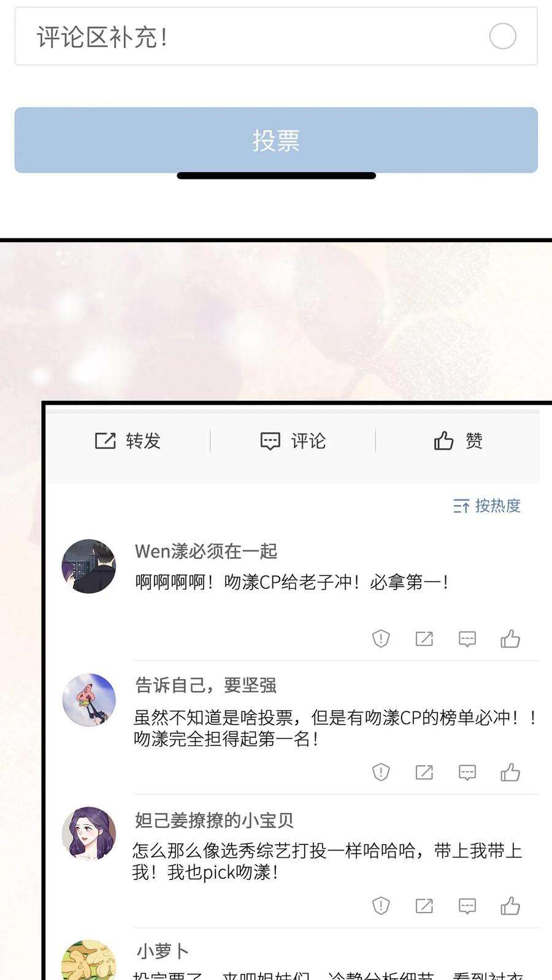
Task: Open the 告诉自己，要坚强 username link
Action: pos(206,685)
